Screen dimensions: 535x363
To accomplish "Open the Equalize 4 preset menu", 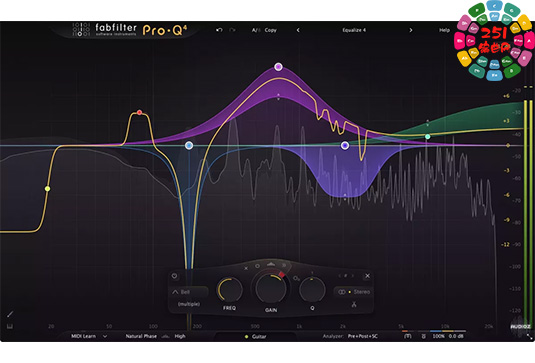I will point(354,30).
